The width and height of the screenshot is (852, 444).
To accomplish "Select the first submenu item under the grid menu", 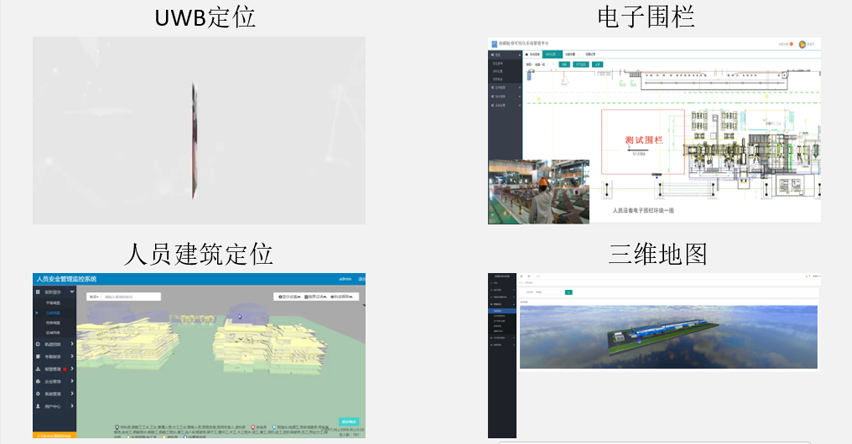I will [x=53, y=303].
